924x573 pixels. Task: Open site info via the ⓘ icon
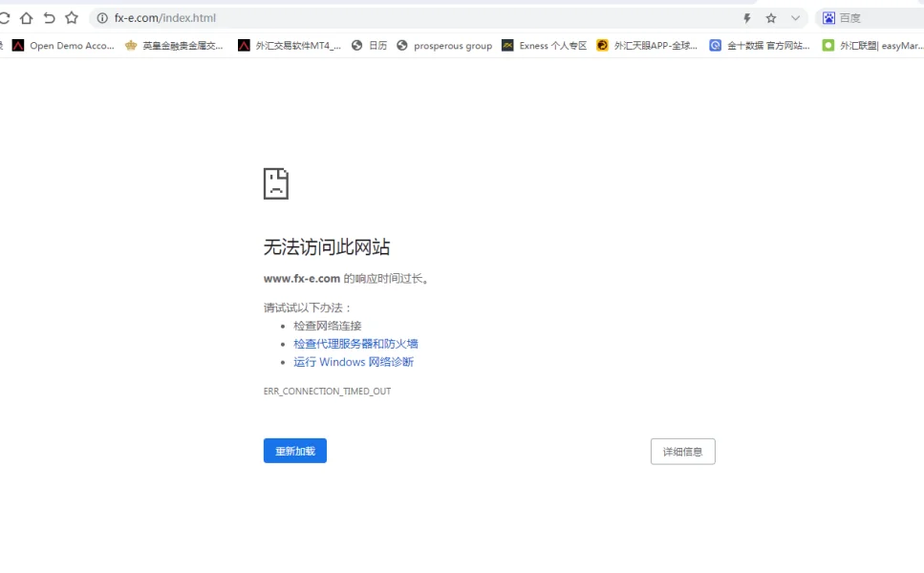click(100, 17)
